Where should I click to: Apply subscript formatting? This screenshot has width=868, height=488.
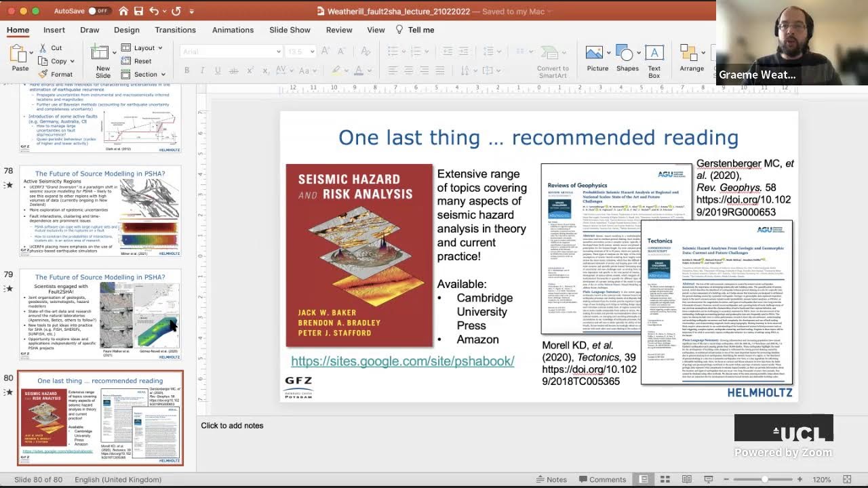click(265, 70)
